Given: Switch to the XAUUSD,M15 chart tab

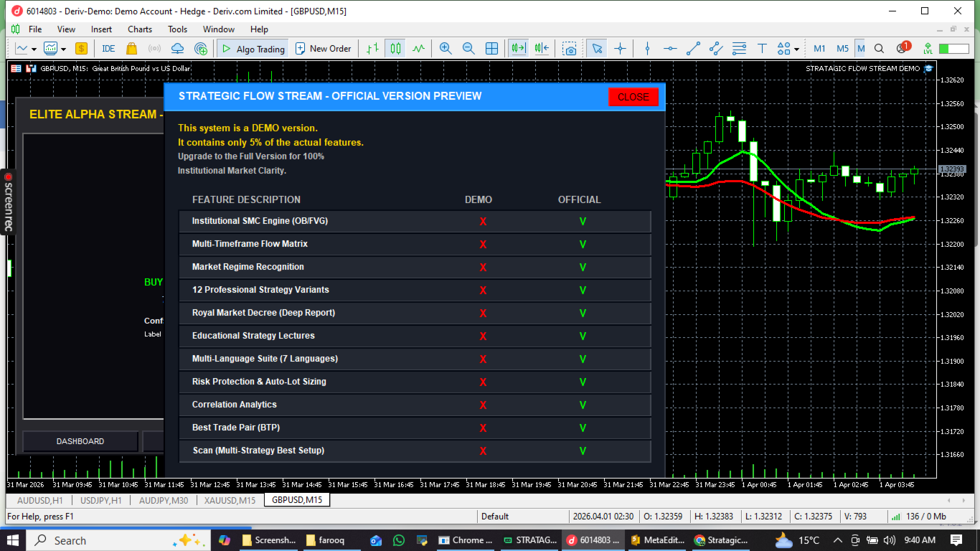Looking at the screenshot, I should pyautogui.click(x=230, y=500).
